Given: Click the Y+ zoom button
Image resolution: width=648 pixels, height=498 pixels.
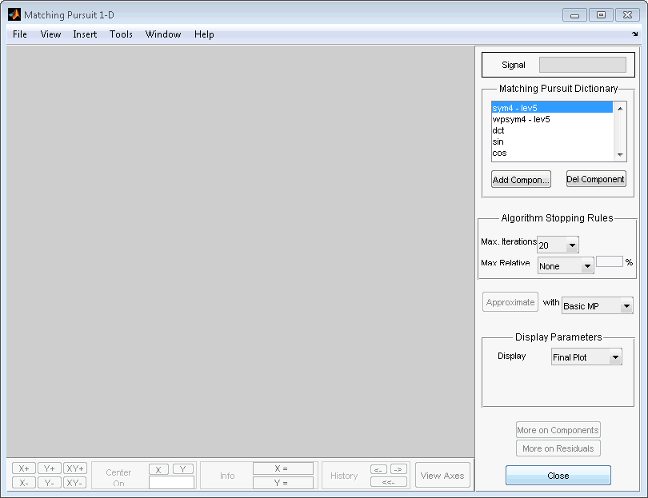Looking at the screenshot, I should click(x=50, y=468).
